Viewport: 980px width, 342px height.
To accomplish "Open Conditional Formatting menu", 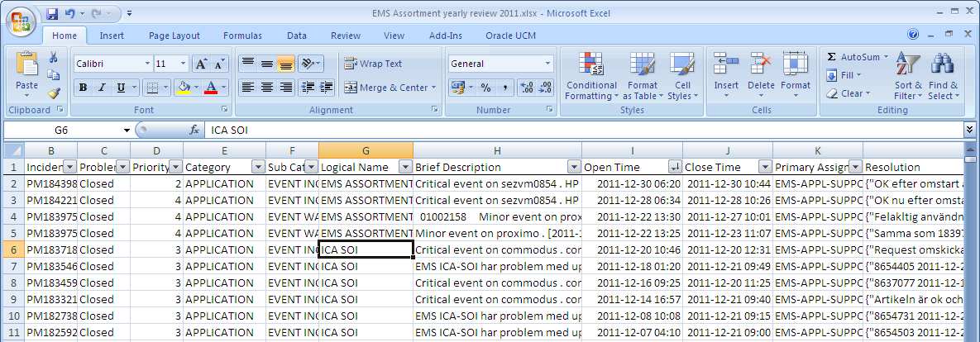I will coord(591,76).
